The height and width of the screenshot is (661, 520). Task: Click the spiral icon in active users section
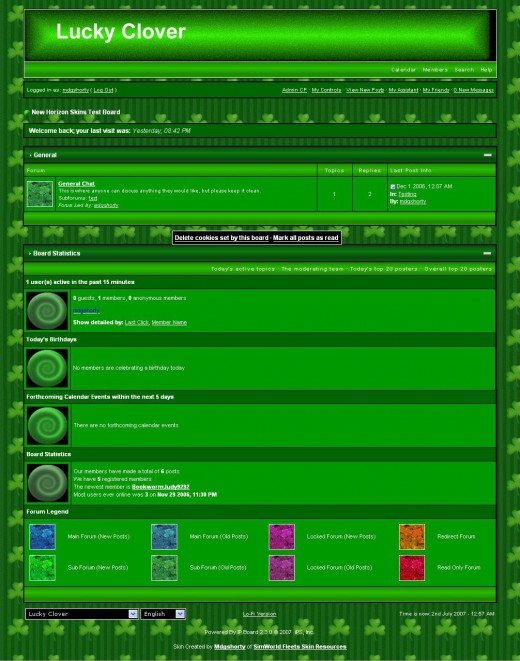click(47, 311)
